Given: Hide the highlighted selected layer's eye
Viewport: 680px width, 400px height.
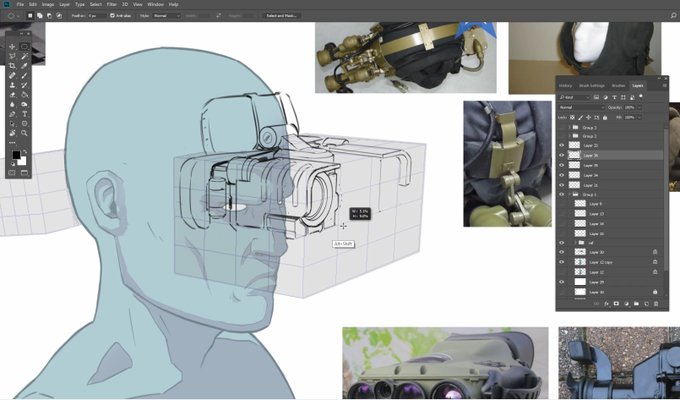Looking at the screenshot, I should 562,155.
